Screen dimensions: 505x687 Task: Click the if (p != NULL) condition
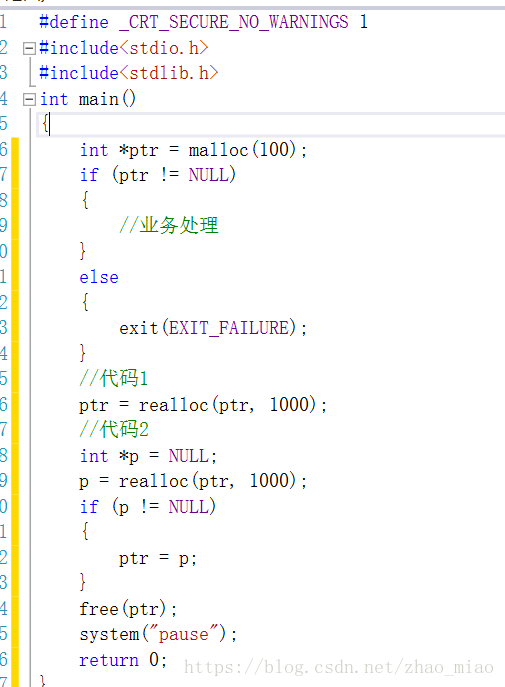(148, 507)
